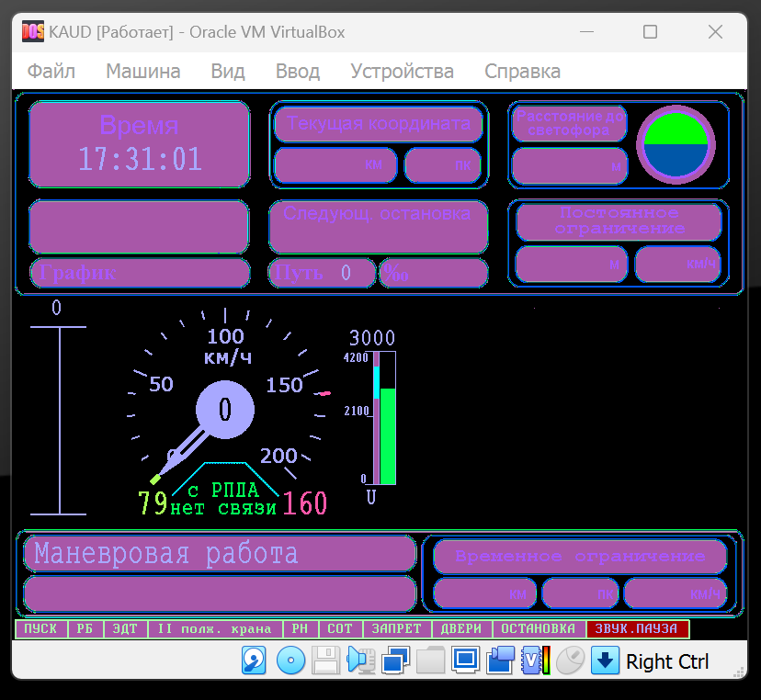Click the red ЗВУК.ПАУЗА indicator
This screenshot has width=761, height=700.
coord(637,629)
